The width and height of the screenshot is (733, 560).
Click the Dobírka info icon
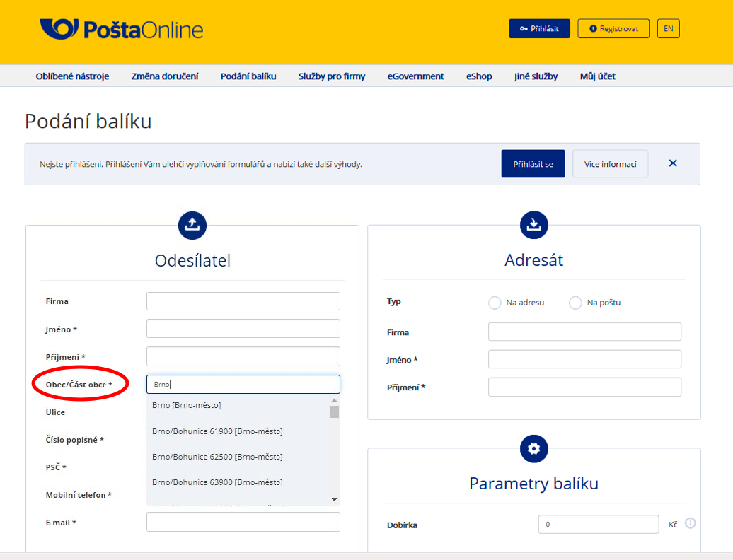coord(691,523)
